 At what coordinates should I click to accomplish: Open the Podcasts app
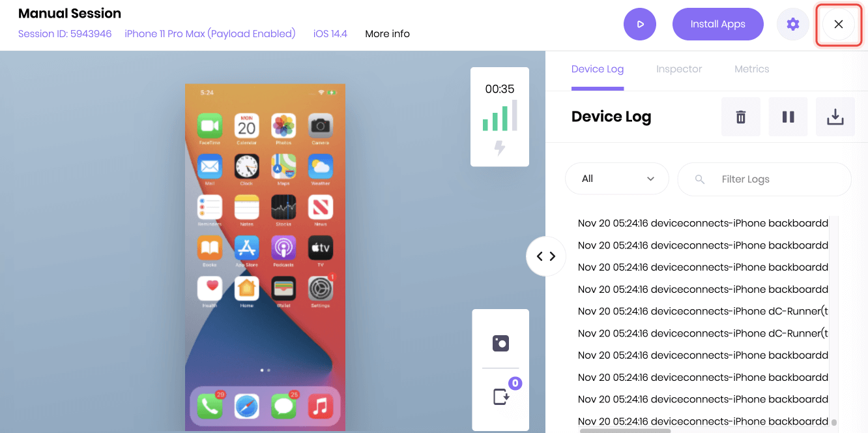pos(283,248)
